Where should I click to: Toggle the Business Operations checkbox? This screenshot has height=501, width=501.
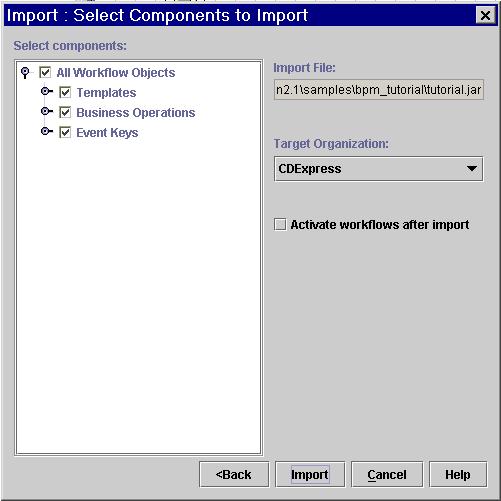(x=65, y=112)
